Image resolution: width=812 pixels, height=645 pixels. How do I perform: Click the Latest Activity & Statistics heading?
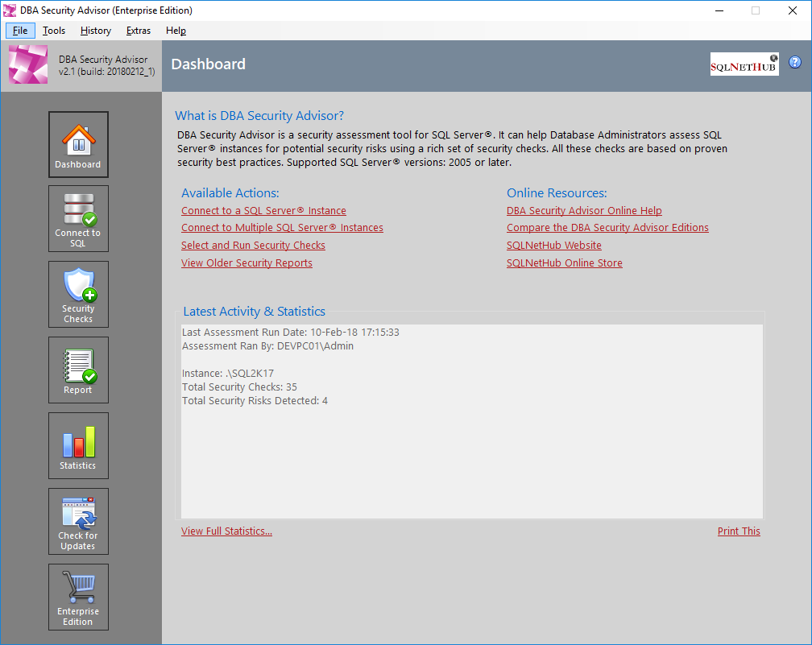click(255, 311)
